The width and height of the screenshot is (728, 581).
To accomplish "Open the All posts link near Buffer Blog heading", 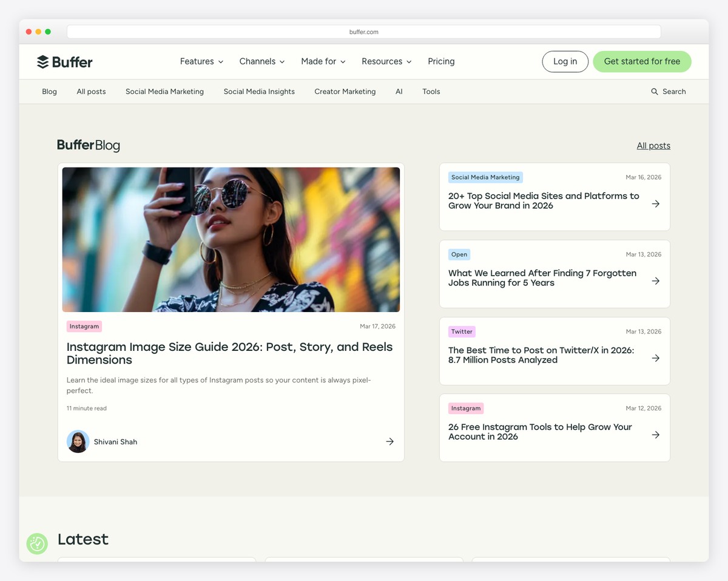I will 653,145.
